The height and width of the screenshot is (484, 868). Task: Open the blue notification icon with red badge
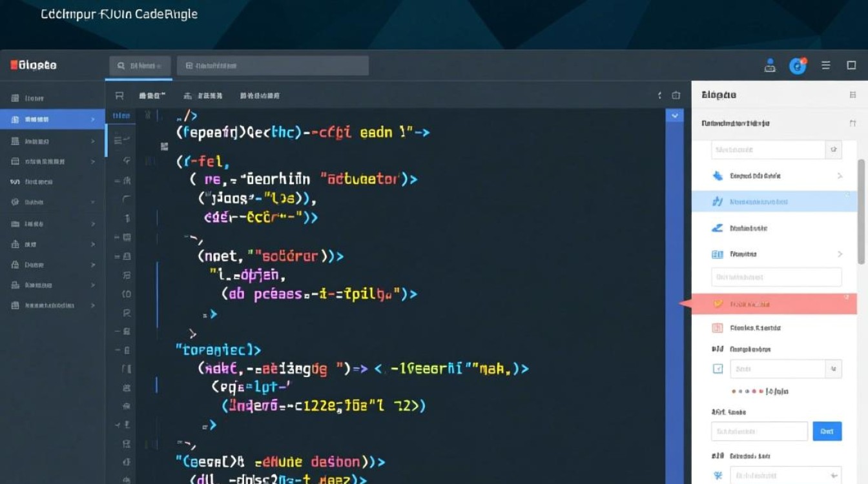click(798, 65)
